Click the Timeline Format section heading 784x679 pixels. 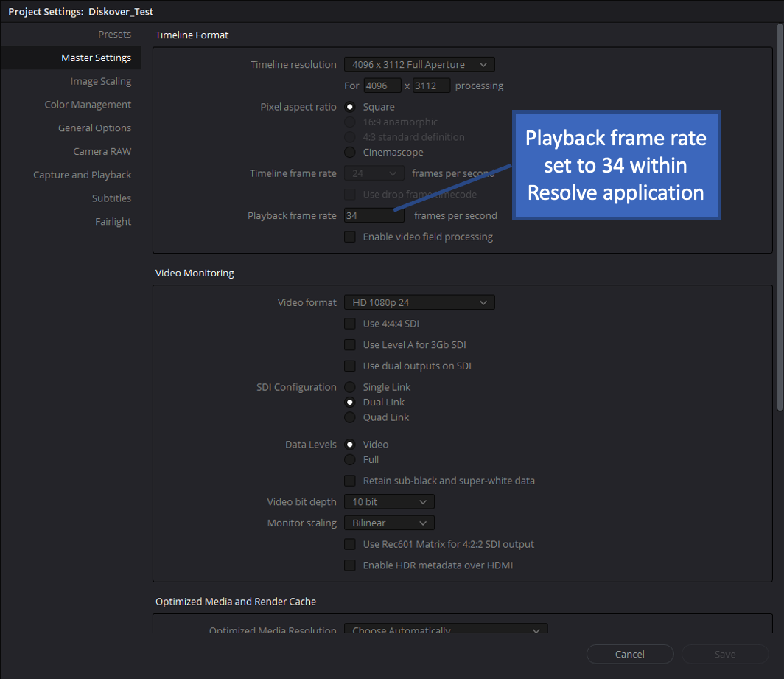click(x=192, y=35)
